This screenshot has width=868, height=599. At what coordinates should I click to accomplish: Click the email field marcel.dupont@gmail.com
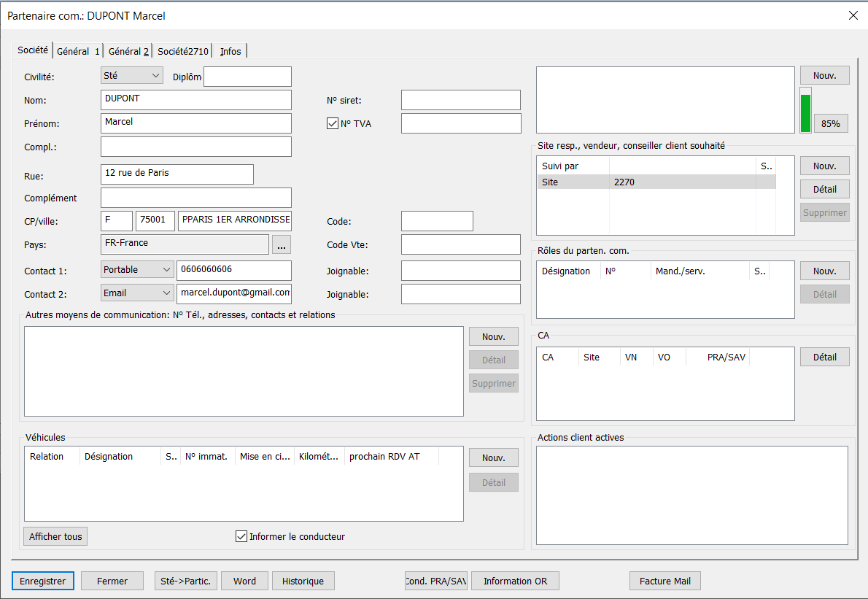[234, 293]
